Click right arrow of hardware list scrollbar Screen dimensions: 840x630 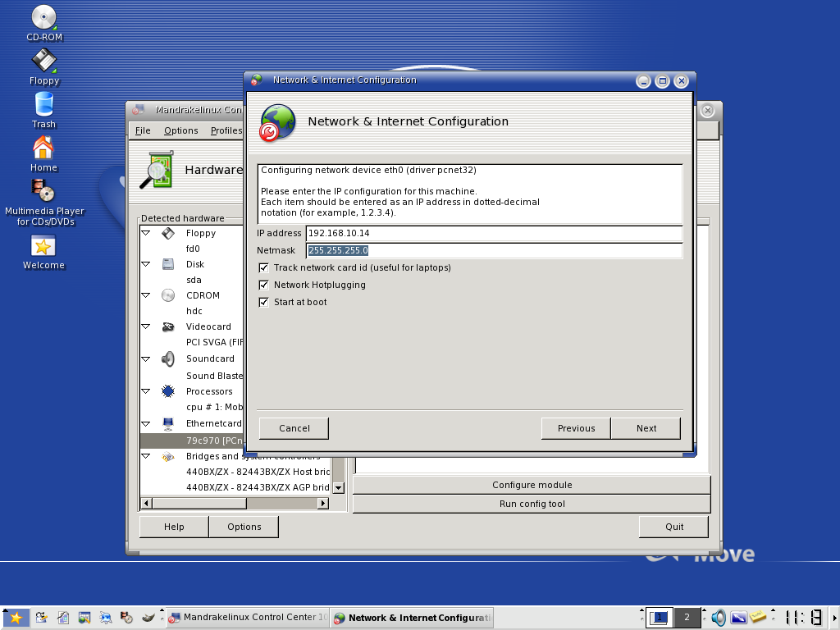[x=323, y=503]
